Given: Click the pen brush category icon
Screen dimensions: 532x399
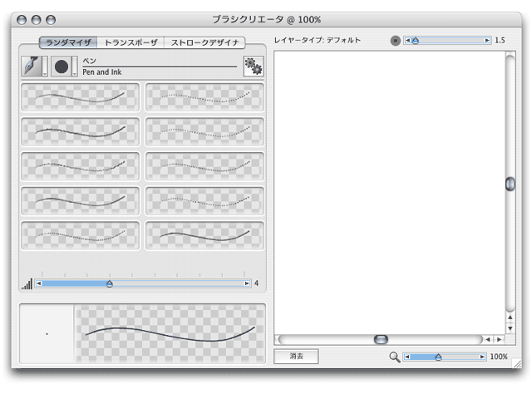Looking at the screenshot, I should tap(31, 66).
